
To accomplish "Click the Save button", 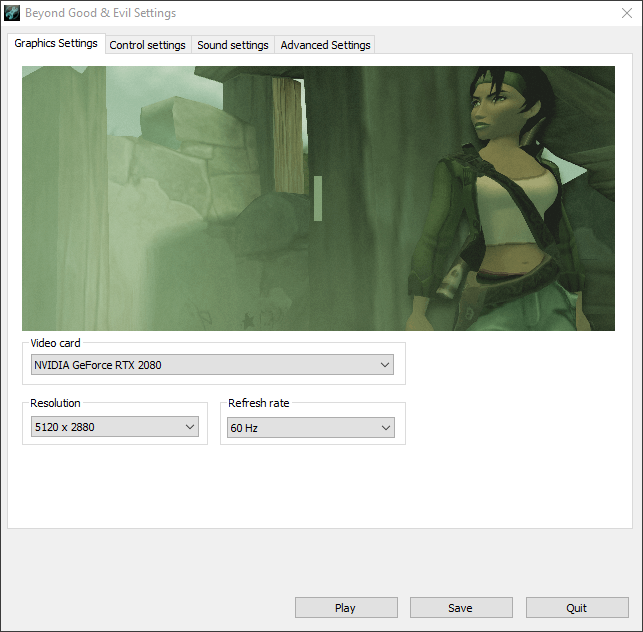I will (461, 608).
